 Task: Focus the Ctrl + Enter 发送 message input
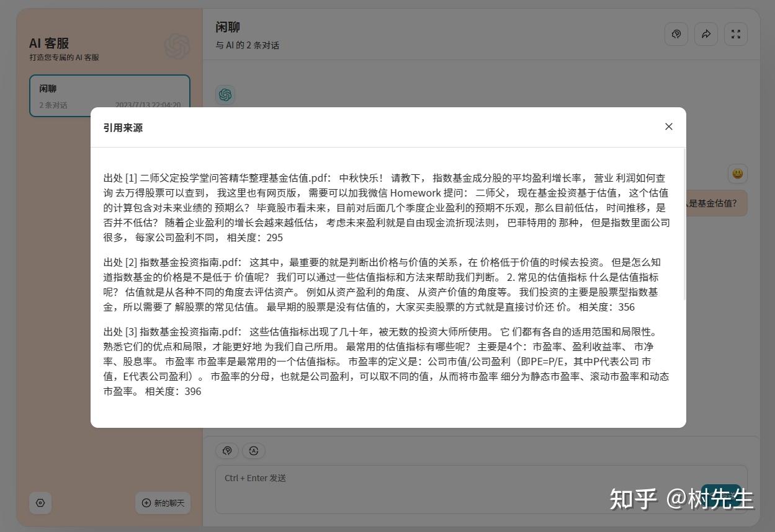point(482,489)
